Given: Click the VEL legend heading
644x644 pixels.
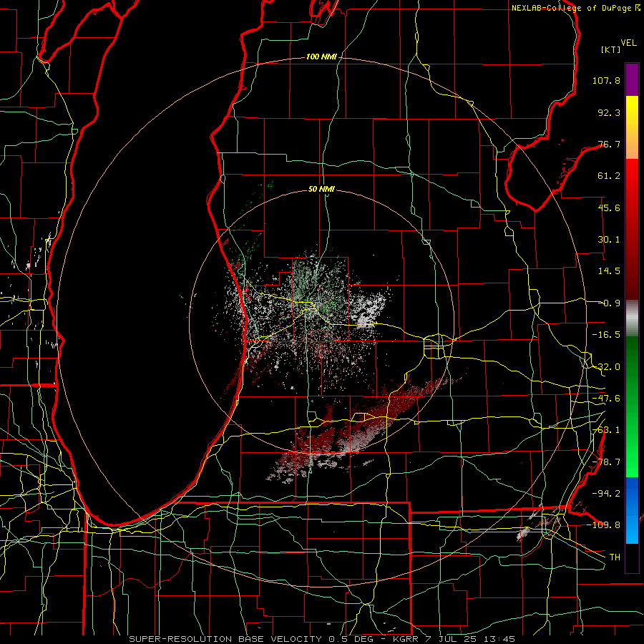Looking at the screenshot, I should tap(628, 43).
